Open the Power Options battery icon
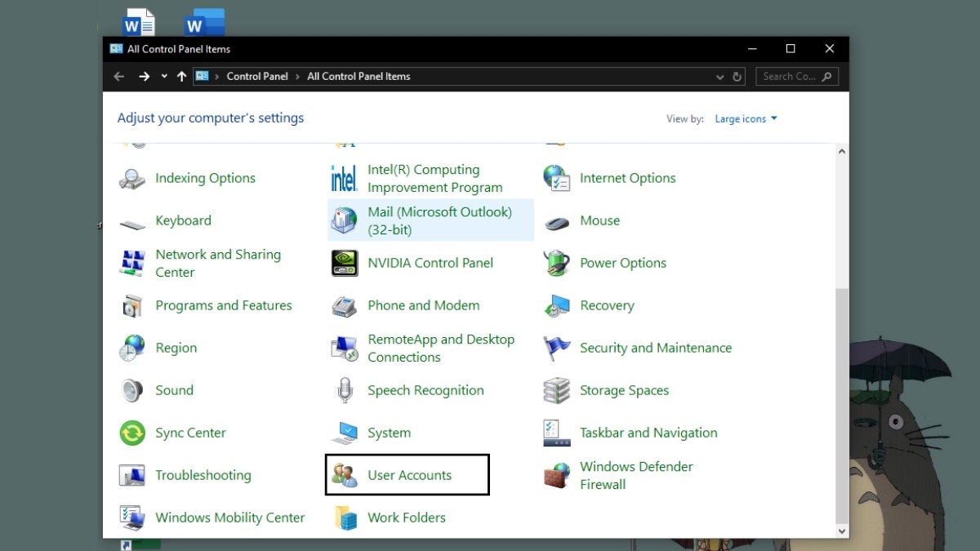Image resolution: width=980 pixels, height=551 pixels. click(x=557, y=264)
